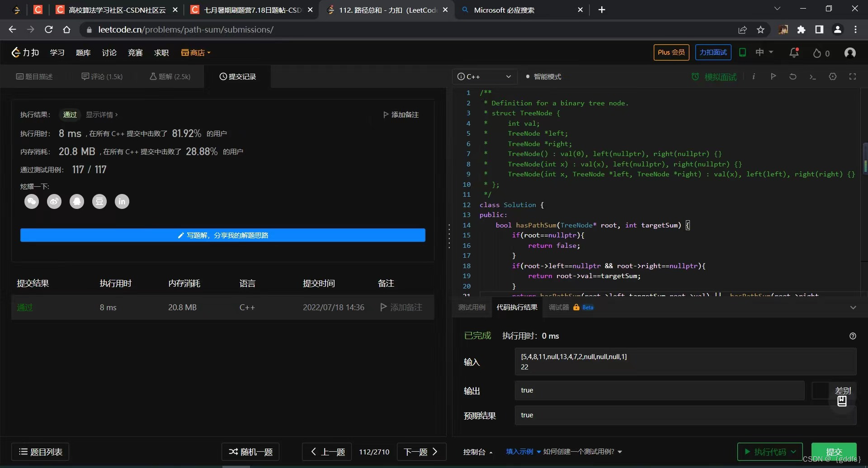Go to 下一题 next problem
Viewport: 868px width, 468px height.
(x=421, y=452)
